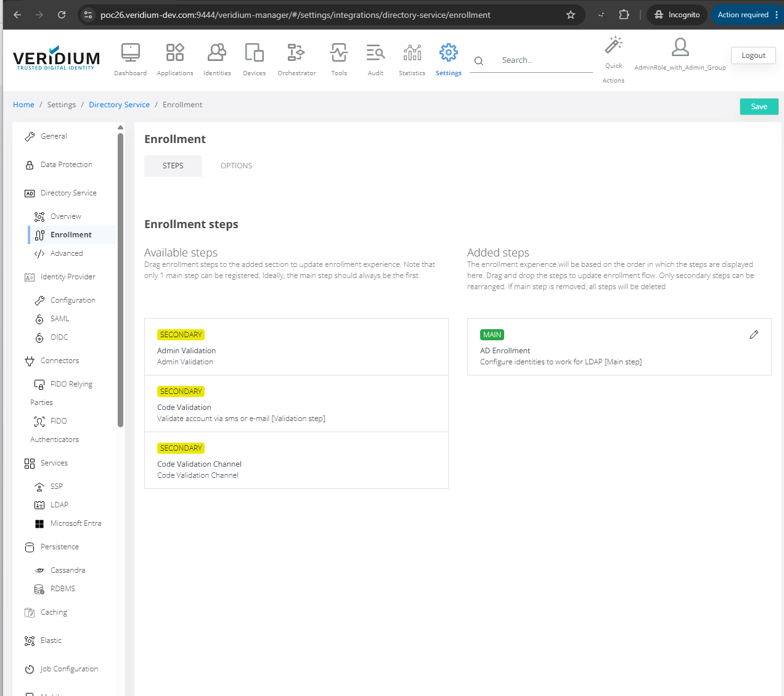
Task: Select Persistence in sidebar
Action: click(x=60, y=547)
